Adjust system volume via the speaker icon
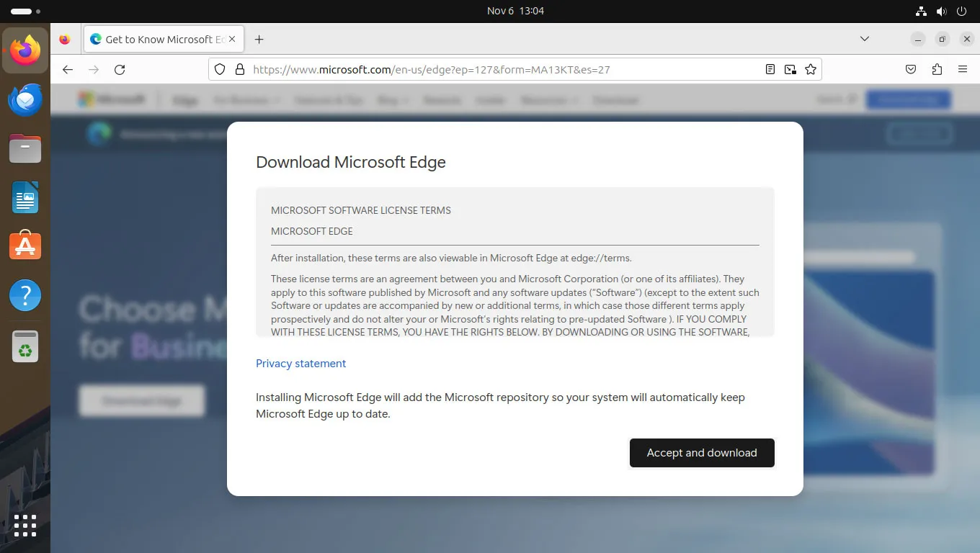980x553 pixels. pyautogui.click(x=941, y=11)
